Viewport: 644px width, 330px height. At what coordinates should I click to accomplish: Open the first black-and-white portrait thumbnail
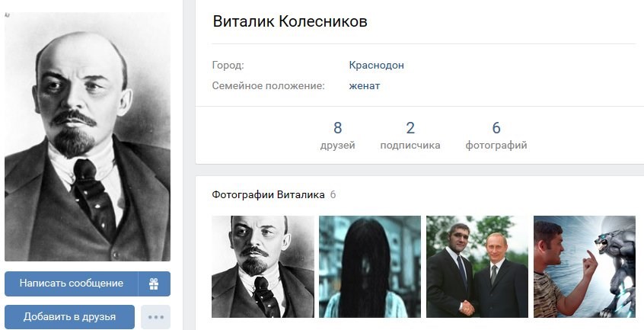[x=263, y=267]
